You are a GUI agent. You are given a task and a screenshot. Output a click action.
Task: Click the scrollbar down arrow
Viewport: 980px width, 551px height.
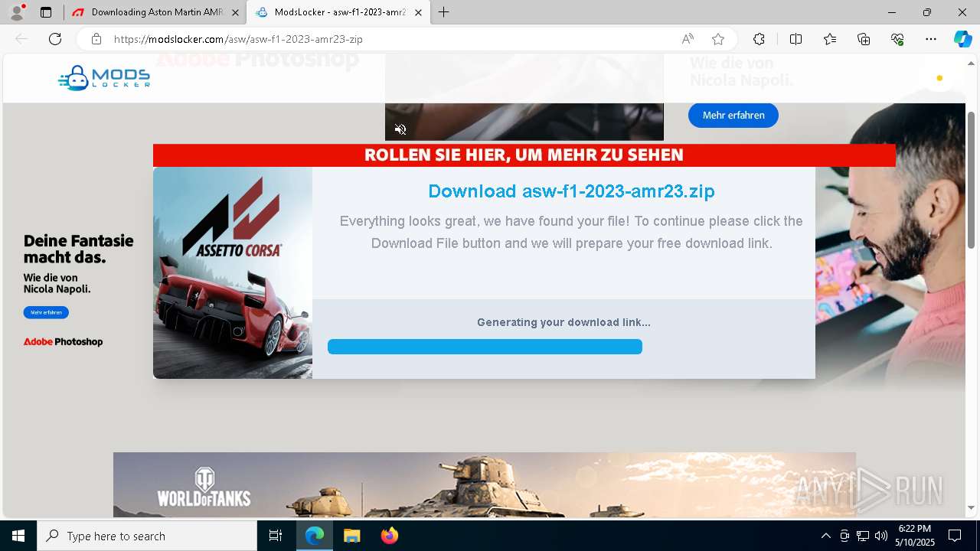(972, 508)
